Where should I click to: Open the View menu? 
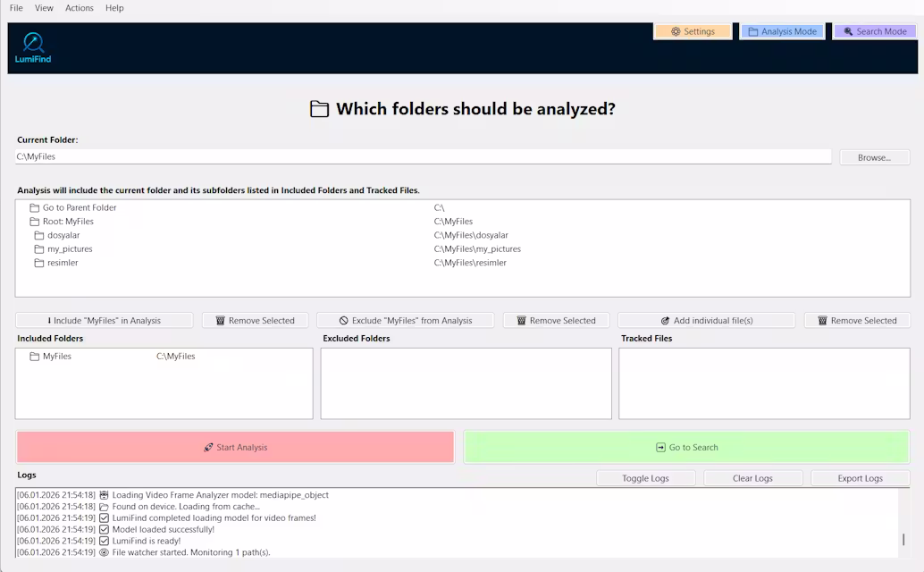(x=44, y=8)
